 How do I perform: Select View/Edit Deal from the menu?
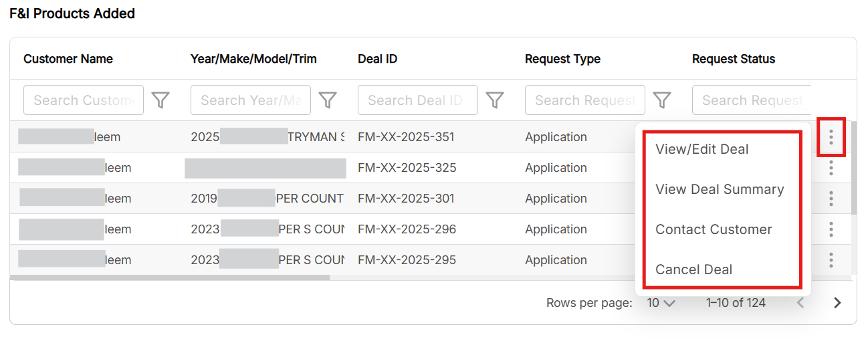(701, 149)
